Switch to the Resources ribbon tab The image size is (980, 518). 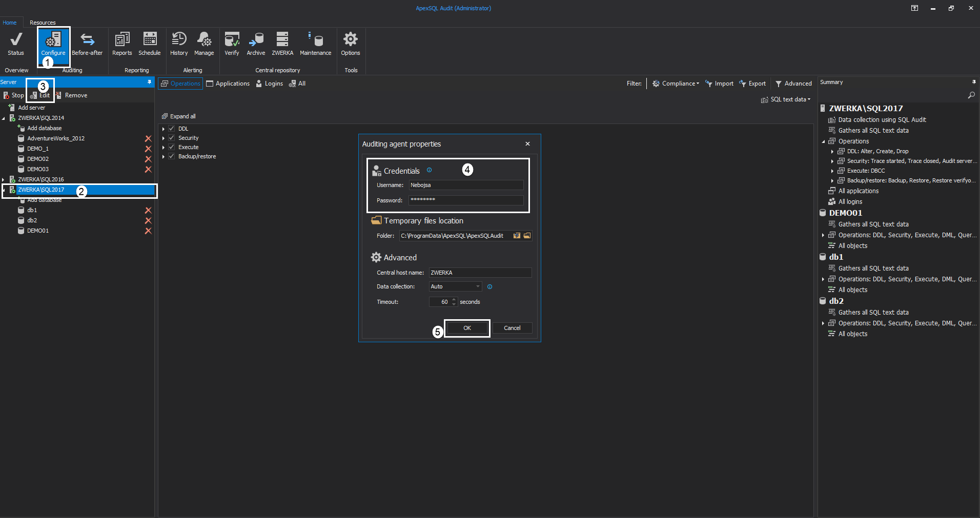(43, 23)
